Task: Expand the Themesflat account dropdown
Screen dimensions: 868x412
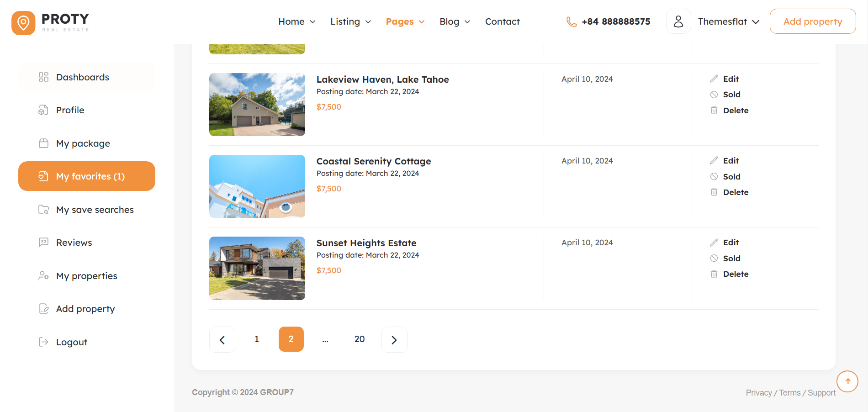Action: point(728,22)
